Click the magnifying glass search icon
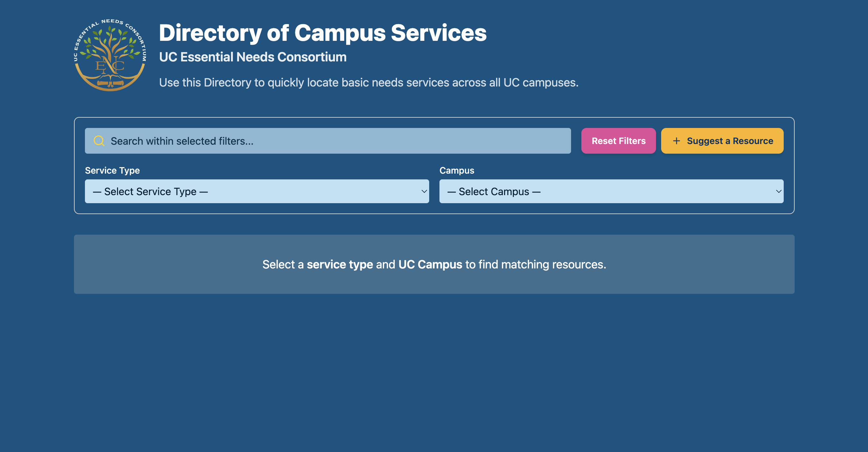The width and height of the screenshot is (868, 452). [x=99, y=141]
